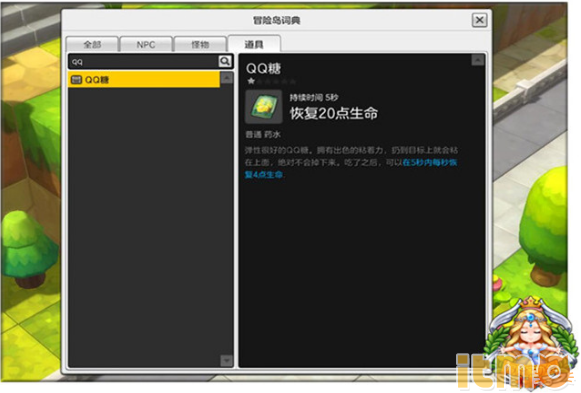Click the magnifier search icon

coord(225,61)
